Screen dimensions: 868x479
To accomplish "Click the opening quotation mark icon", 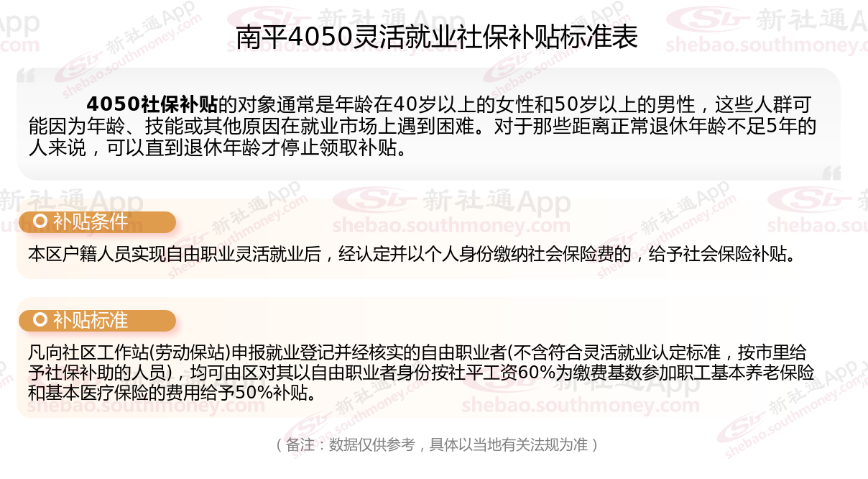I will coord(26,76).
